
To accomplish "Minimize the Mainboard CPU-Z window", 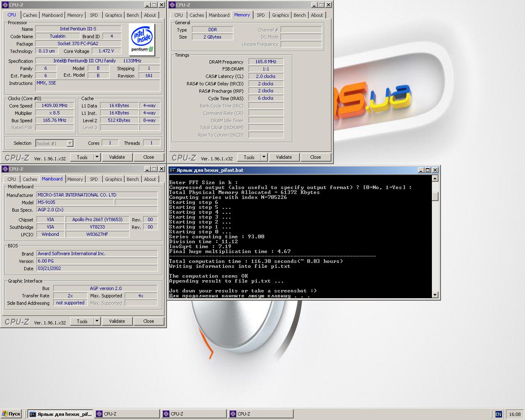I will point(147,169).
